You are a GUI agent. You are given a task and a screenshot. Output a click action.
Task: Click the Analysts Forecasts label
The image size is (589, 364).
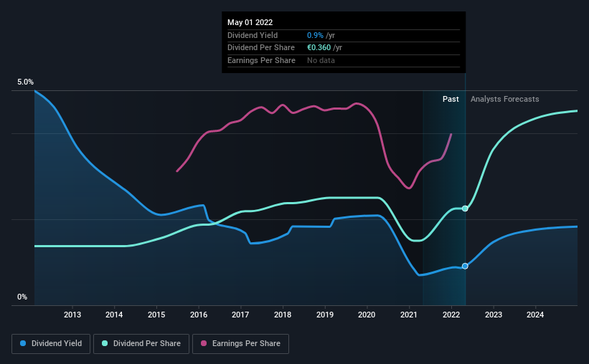click(x=504, y=100)
